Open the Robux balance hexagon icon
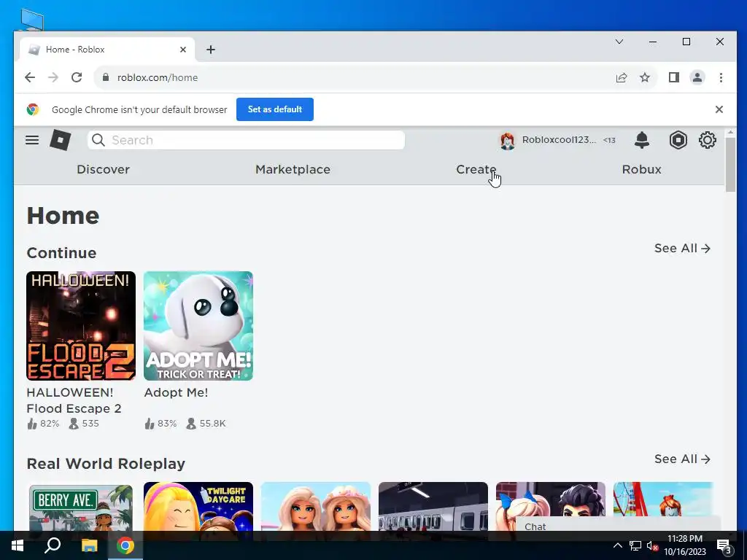 point(678,140)
